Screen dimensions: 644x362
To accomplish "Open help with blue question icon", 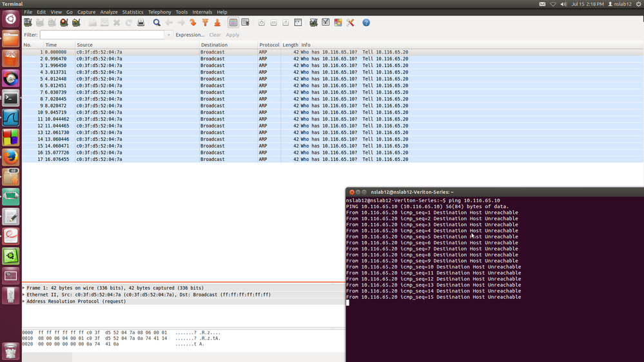I will click(366, 23).
